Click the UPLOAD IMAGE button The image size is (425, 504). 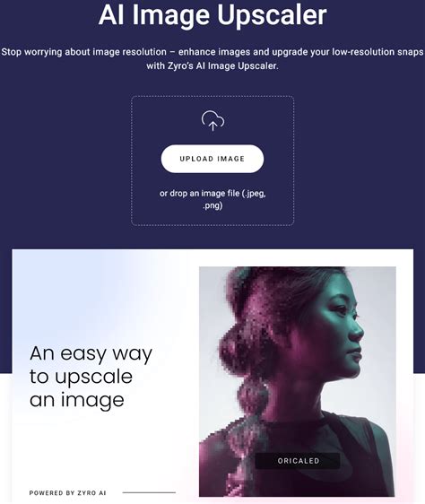(212, 159)
